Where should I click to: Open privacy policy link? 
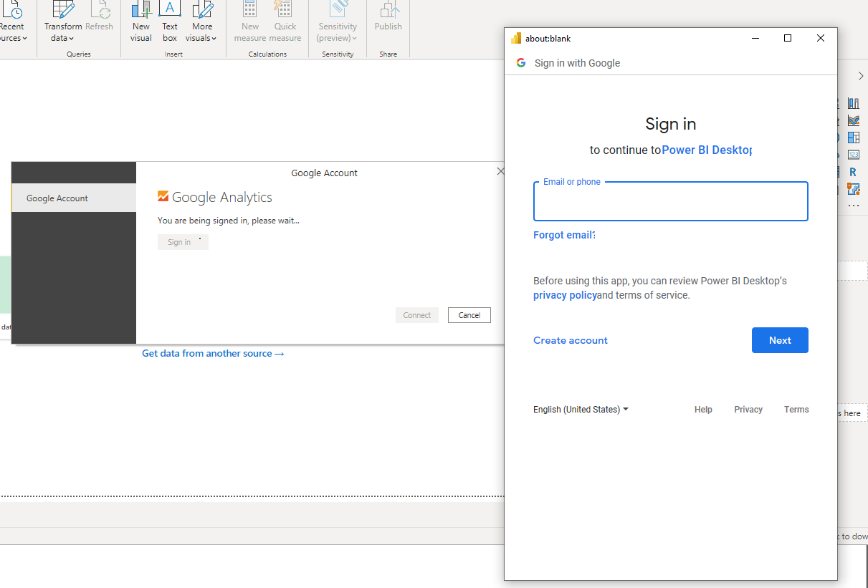coord(565,295)
